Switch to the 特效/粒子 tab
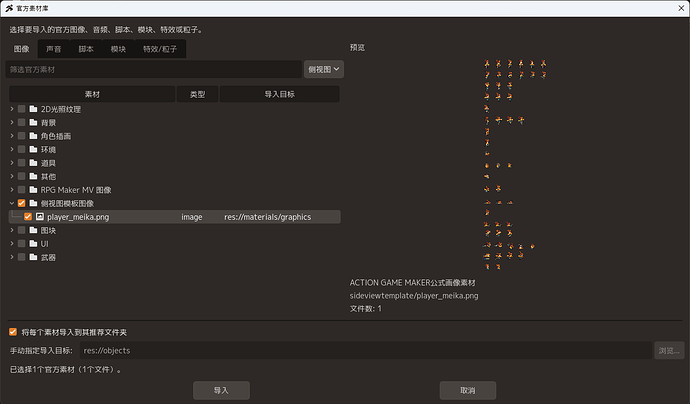Viewport: 690px width, 404px height. pos(160,49)
